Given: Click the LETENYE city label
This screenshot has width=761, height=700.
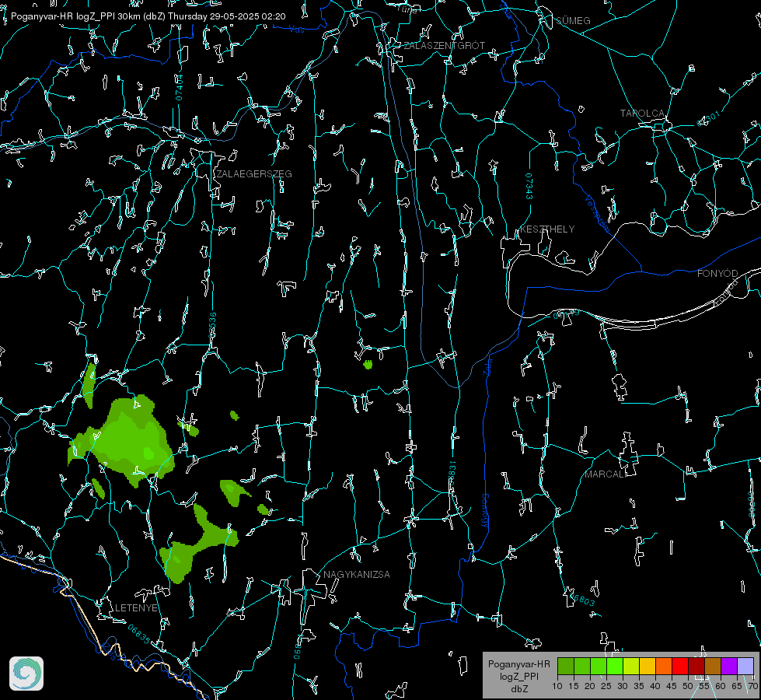Looking at the screenshot, I should (136, 607).
